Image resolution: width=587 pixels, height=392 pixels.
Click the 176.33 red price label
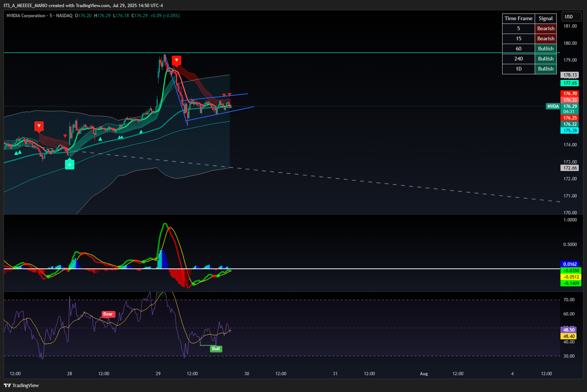click(x=570, y=100)
